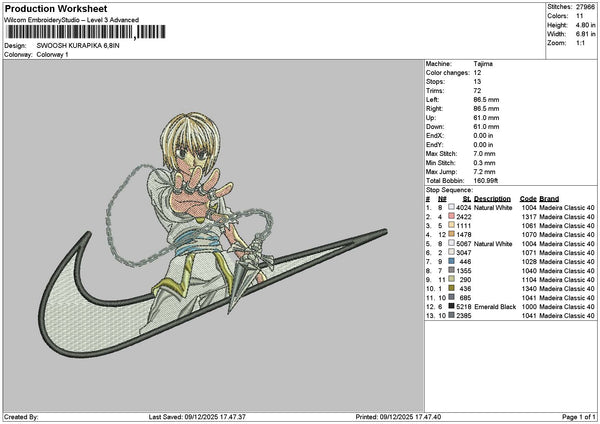The height and width of the screenshot is (424, 600).
Task: Click the 'N#' column header
Action: pyautogui.click(x=442, y=199)
